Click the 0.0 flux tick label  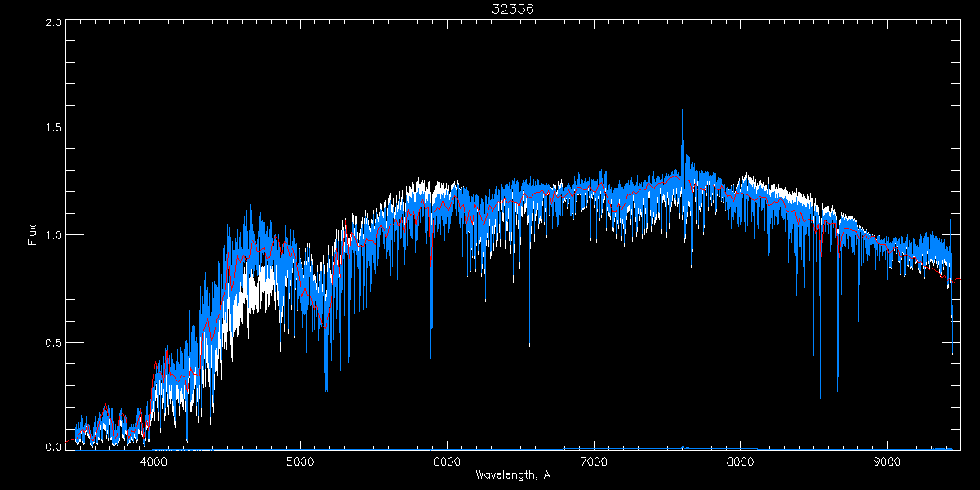tap(54, 448)
